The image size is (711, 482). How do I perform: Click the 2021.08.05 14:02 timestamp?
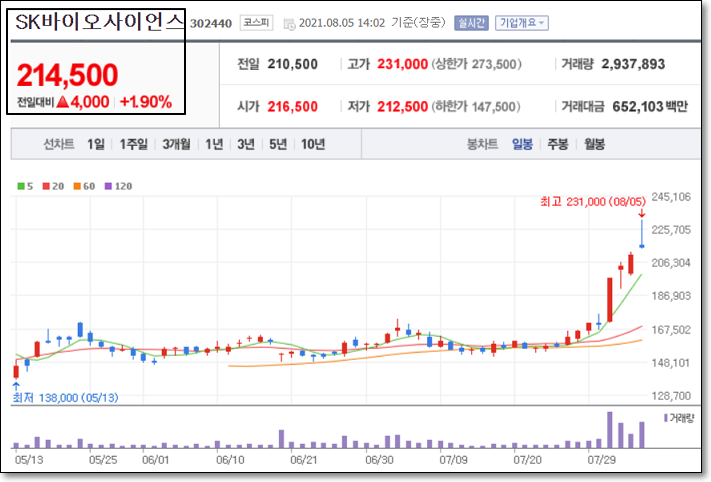click(342, 23)
